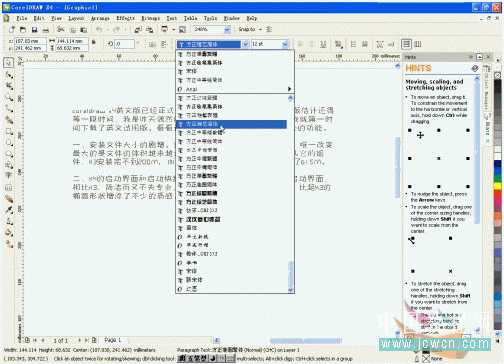Click the Hints help book icon

click(x=475, y=68)
